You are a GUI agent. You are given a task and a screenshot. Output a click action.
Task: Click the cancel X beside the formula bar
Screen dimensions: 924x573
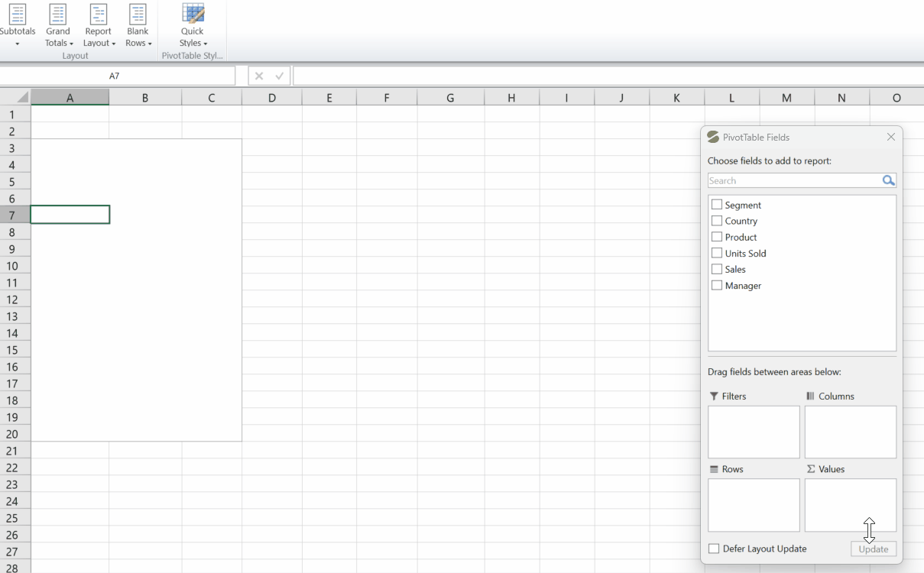258,76
